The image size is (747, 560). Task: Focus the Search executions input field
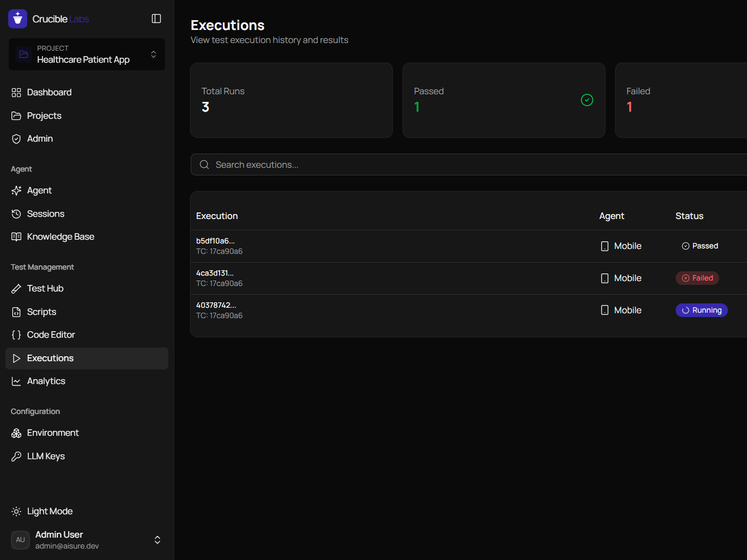[469, 165]
